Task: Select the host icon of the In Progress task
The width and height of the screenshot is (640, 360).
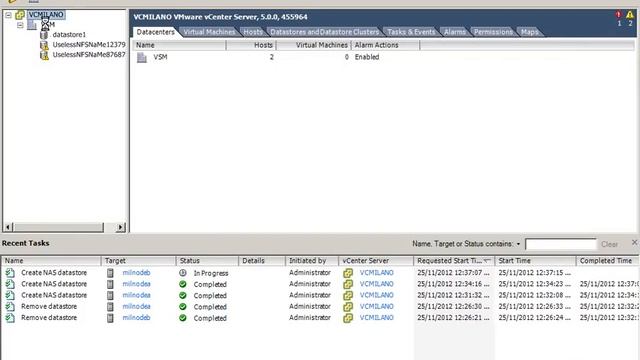Action: [x=110, y=273]
